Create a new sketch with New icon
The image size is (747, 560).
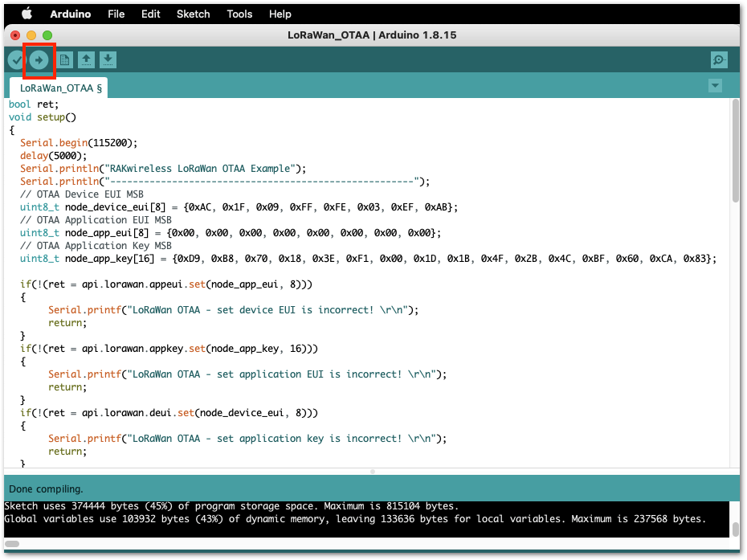tap(65, 60)
